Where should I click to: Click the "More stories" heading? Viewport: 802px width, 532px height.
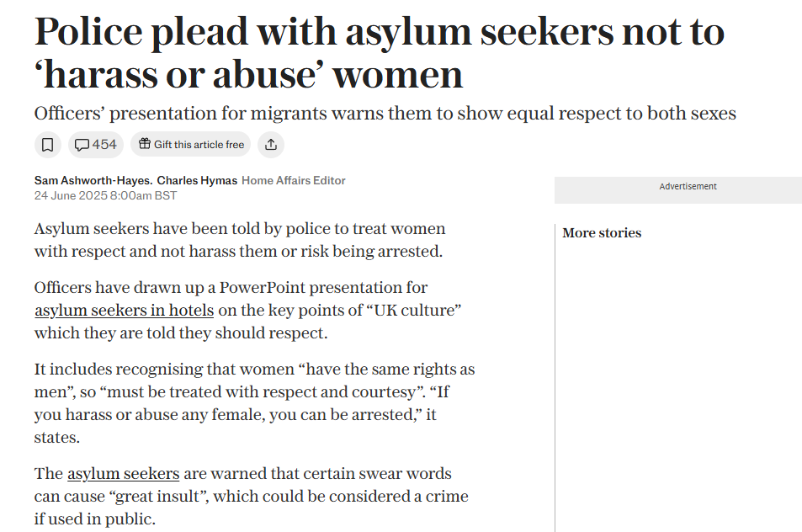[602, 233]
